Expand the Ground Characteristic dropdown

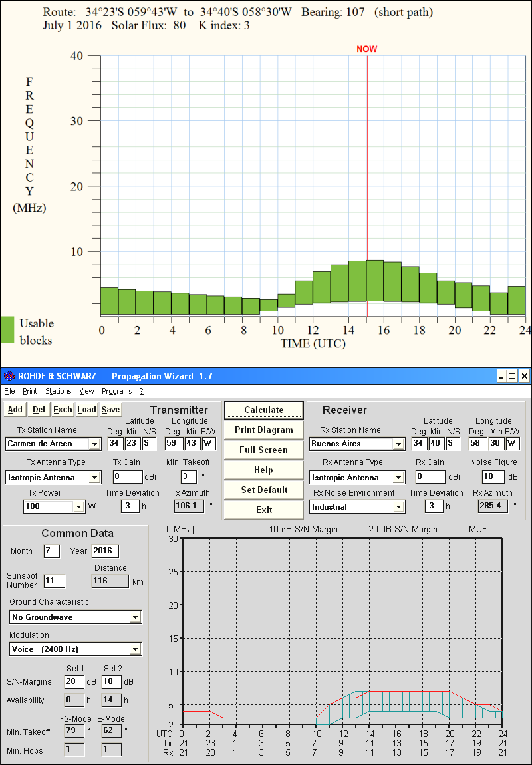(135, 617)
